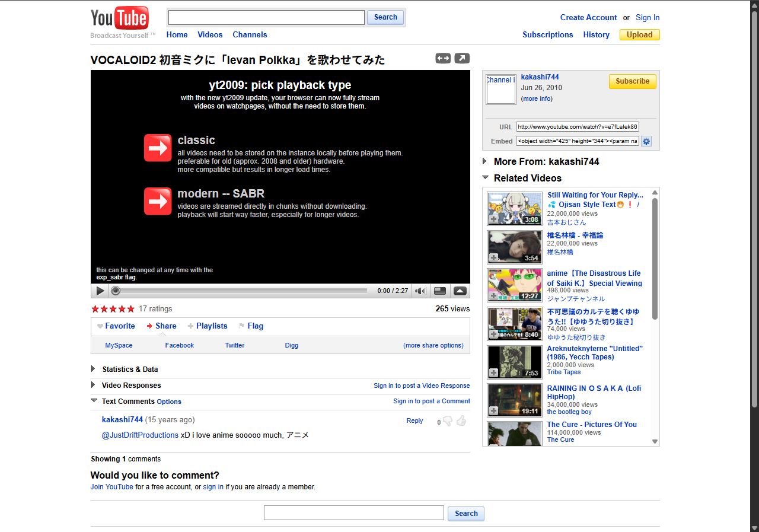
Task: Collapse Text Comments section
Action: pos(94,401)
